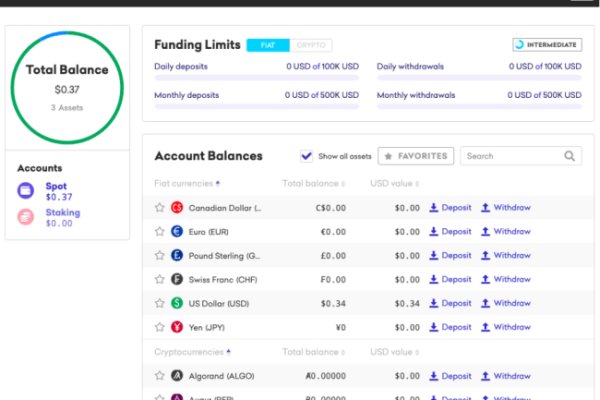The image size is (600, 400).
Task: Favorite the Canadian Dollar star icon
Action: 159,208
